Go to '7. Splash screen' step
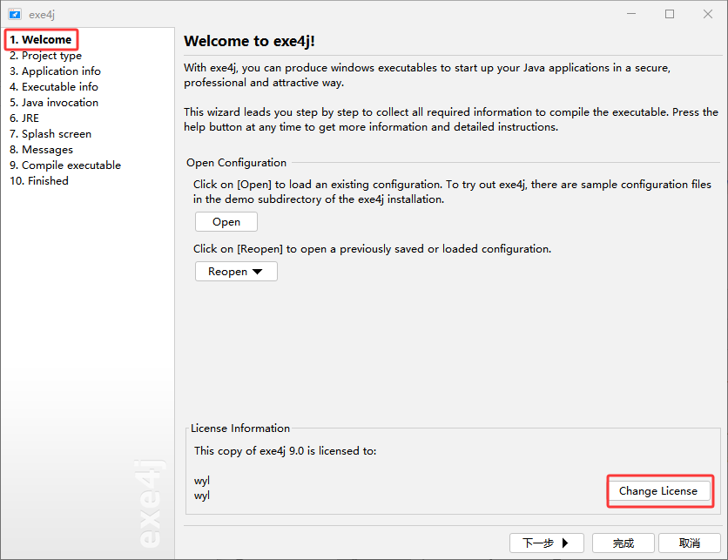728x560 pixels. click(x=51, y=134)
